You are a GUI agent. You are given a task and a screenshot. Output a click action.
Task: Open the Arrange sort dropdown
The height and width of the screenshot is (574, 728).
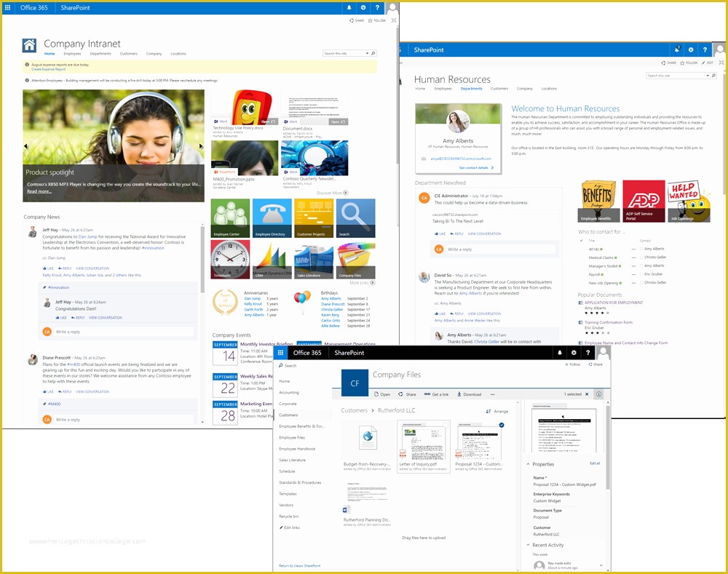coord(496,411)
